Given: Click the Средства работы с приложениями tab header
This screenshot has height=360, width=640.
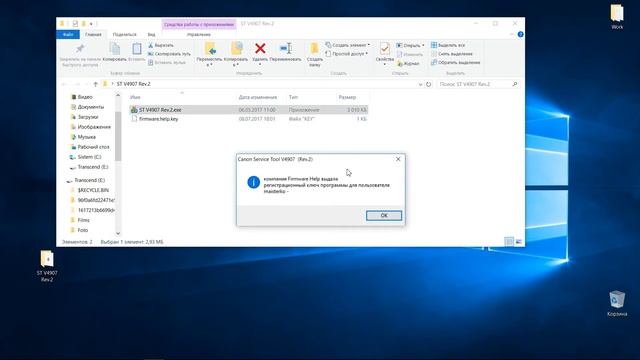Looking at the screenshot, I should pos(199,24).
